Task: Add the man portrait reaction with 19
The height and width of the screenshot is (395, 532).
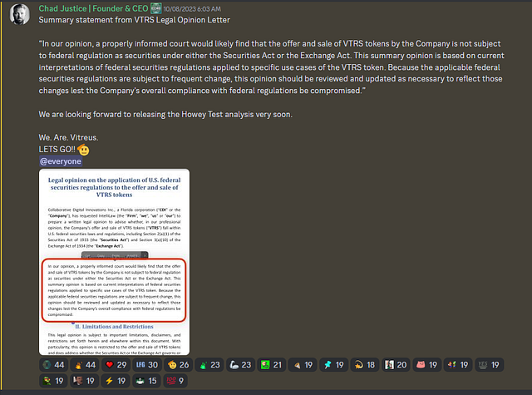Action: [x=85, y=381]
